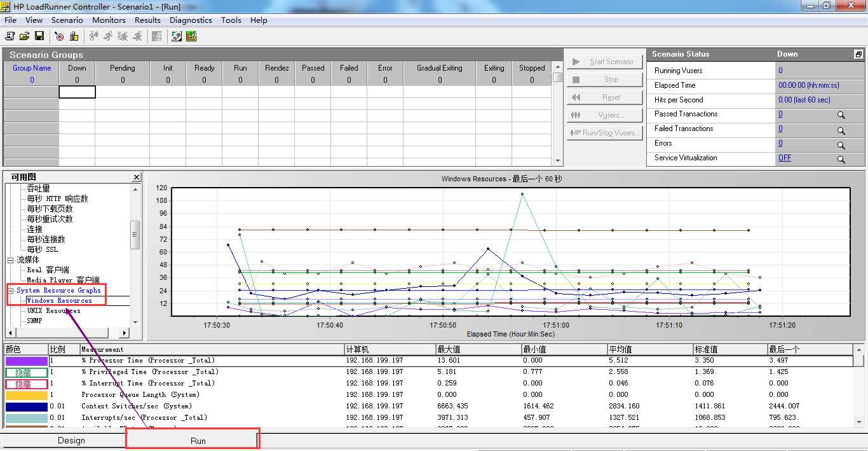The image size is (868, 451).
Task: Show the hidden % Privileged Time measurement
Action: pyautogui.click(x=27, y=373)
